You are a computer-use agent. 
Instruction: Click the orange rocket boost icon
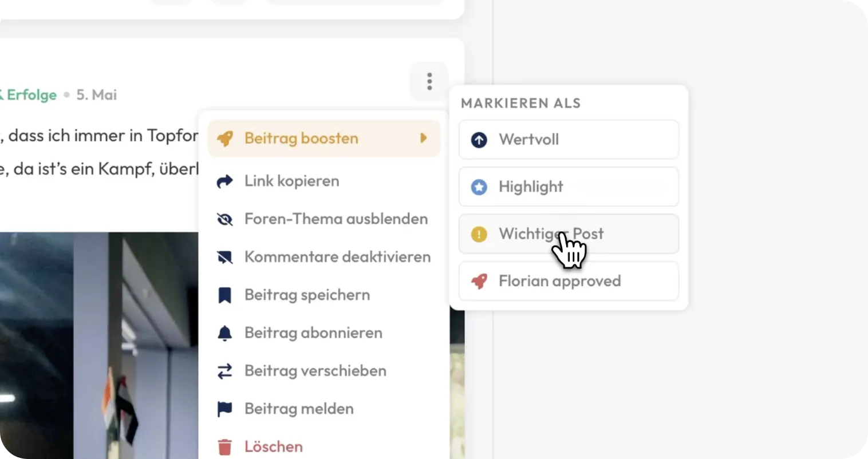[x=225, y=139]
